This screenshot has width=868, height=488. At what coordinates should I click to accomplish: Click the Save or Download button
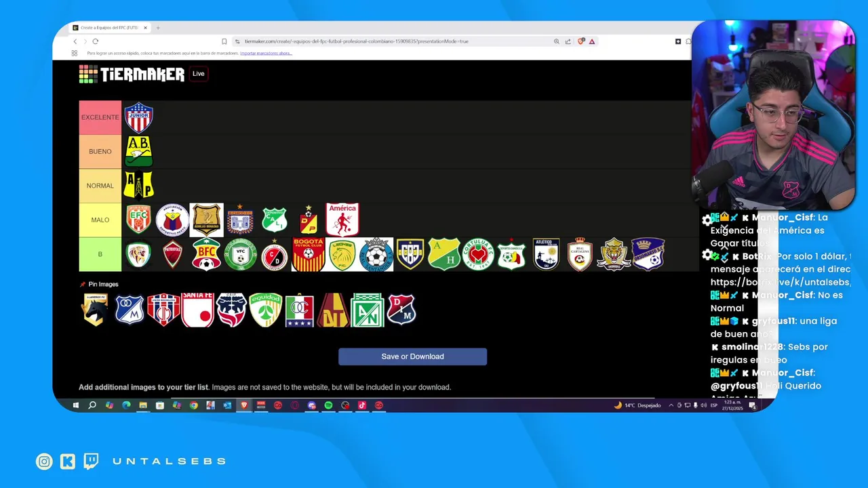pyautogui.click(x=412, y=357)
